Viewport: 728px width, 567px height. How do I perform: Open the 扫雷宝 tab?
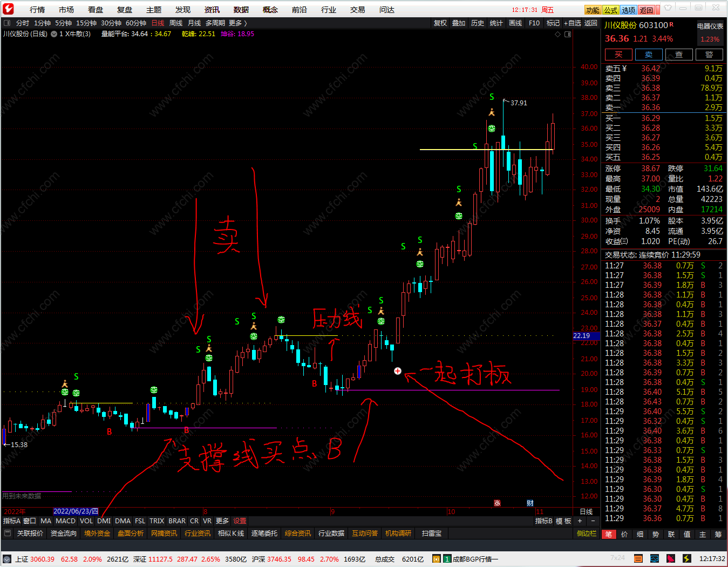click(432, 534)
